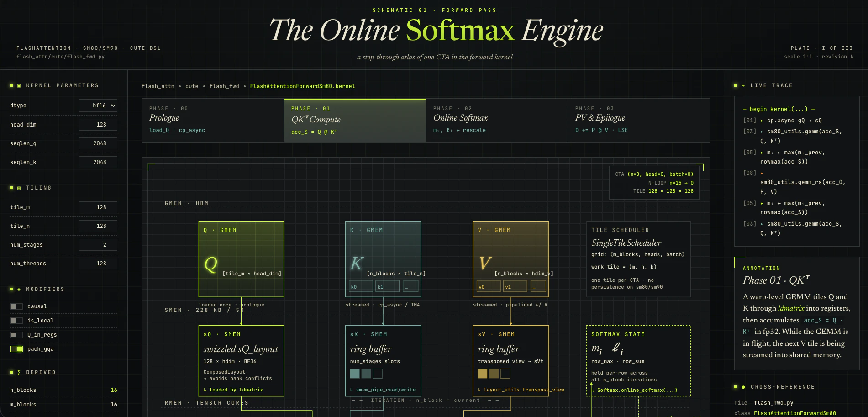The height and width of the screenshot is (417, 868).
Task: Click second sV ring buffer slot
Action: pos(494,374)
